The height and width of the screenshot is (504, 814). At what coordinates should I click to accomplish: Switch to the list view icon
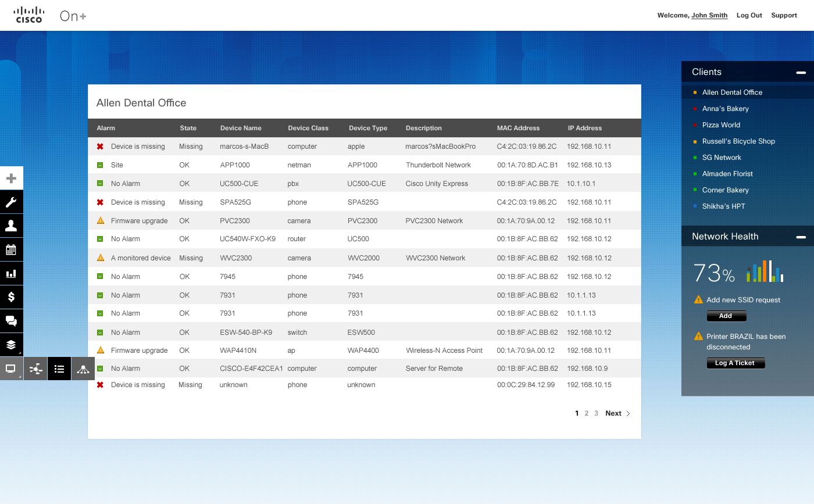59,369
